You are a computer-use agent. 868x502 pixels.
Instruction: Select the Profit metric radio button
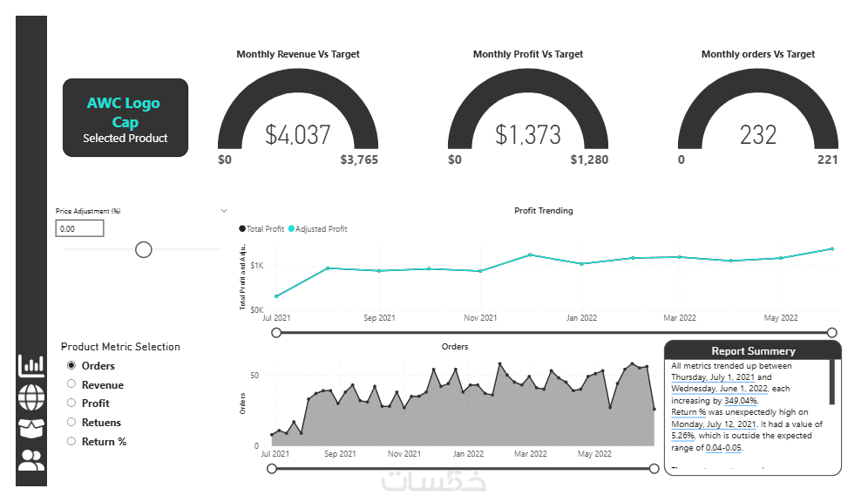click(71, 404)
